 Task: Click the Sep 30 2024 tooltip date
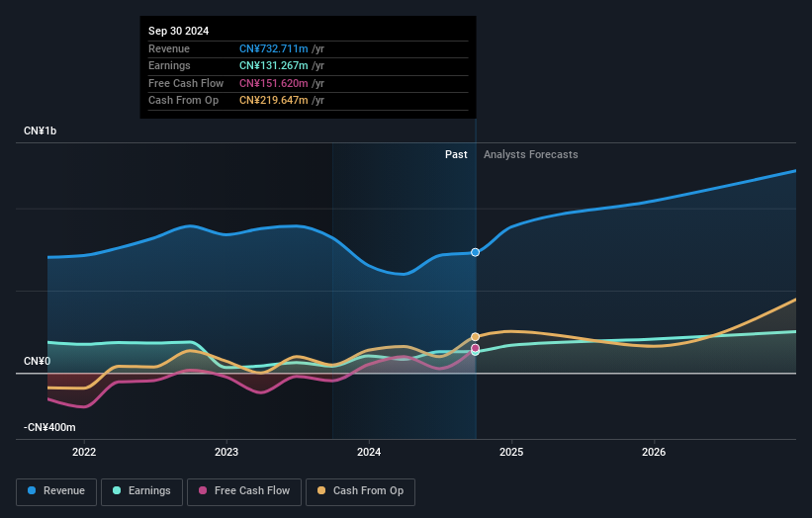click(179, 31)
